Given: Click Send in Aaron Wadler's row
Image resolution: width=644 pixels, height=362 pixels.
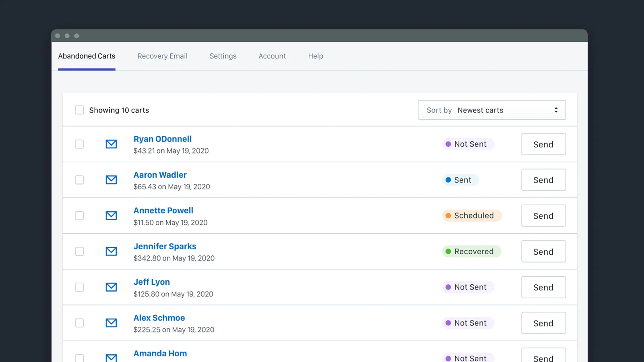Looking at the screenshot, I should pos(543,180).
